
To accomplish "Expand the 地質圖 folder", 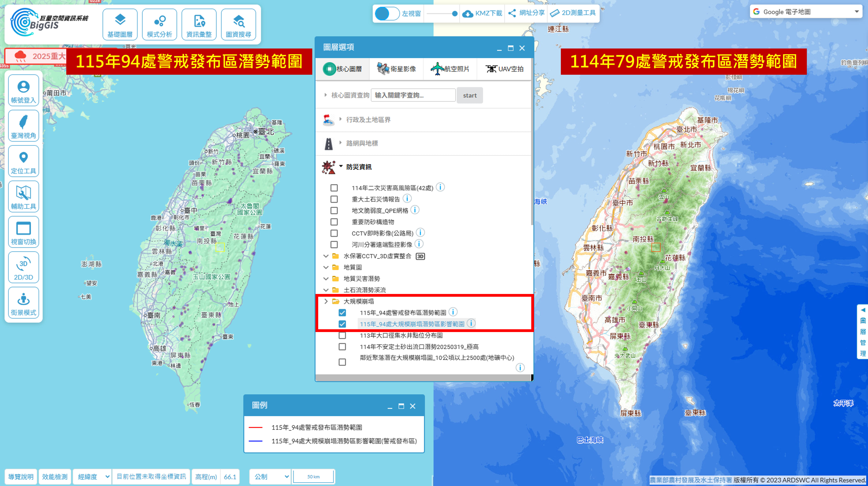I will (353, 267).
